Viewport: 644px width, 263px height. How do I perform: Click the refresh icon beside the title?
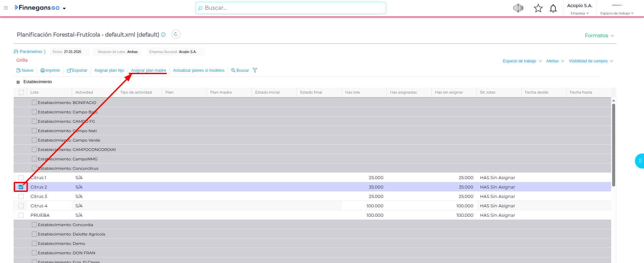[x=176, y=34]
